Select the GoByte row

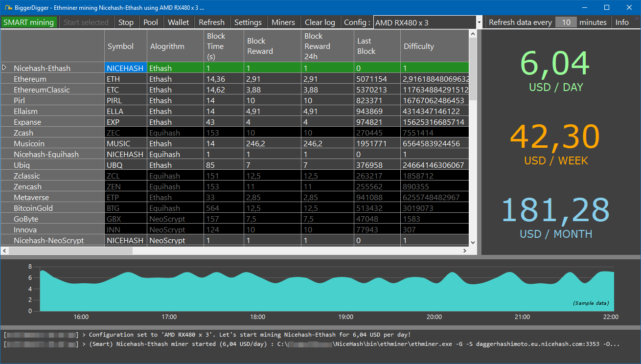click(x=235, y=219)
